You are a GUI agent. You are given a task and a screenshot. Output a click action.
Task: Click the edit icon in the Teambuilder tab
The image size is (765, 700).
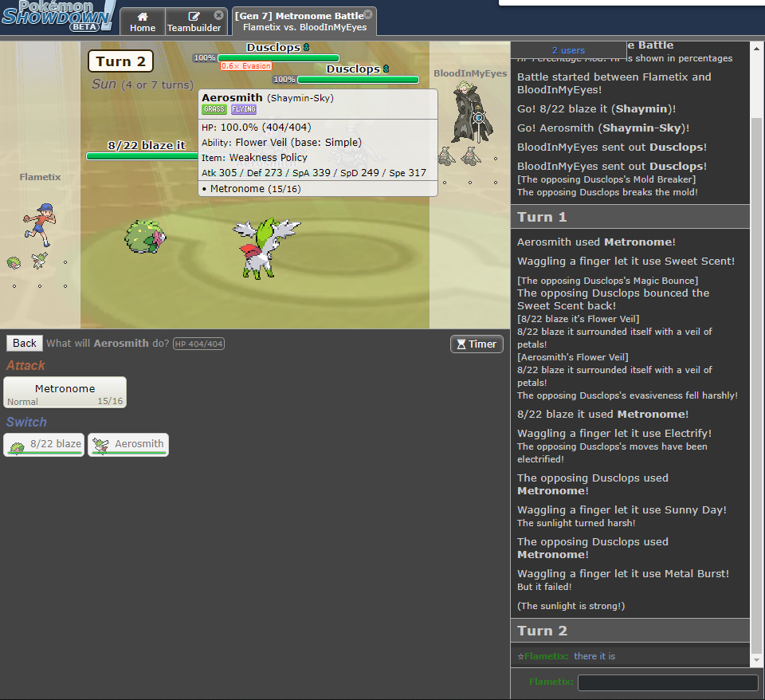click(x=194, y=16)
